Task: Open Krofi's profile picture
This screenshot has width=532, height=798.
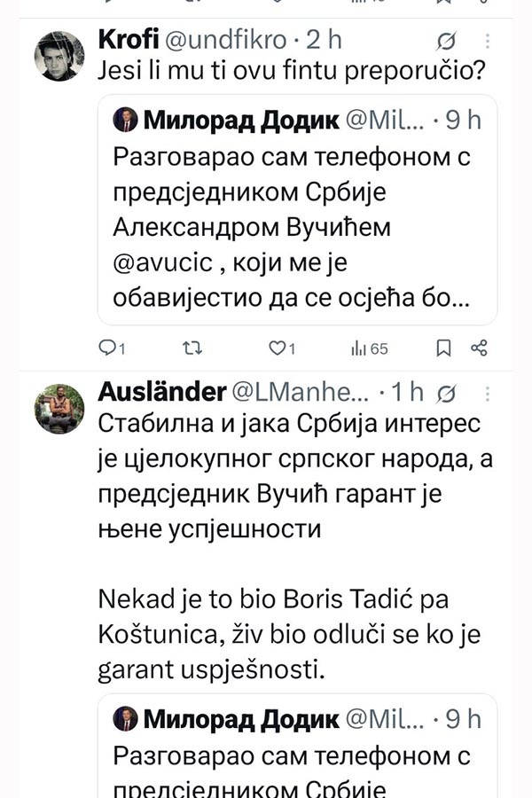Action: [x=59, y=58]
